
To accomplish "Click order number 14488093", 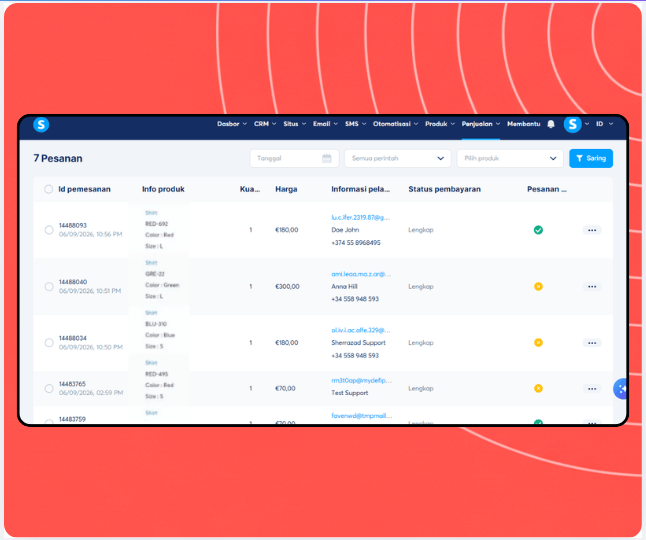I will click(73, 225).
